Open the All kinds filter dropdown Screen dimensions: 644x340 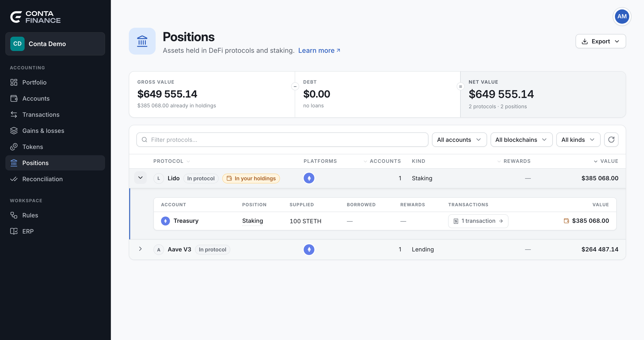(x=578, y=140)
